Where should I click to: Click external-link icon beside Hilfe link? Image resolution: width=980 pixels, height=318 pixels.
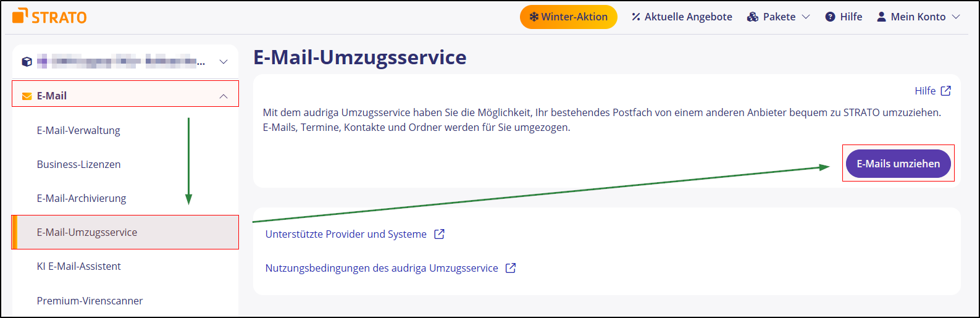click(945, 91)
